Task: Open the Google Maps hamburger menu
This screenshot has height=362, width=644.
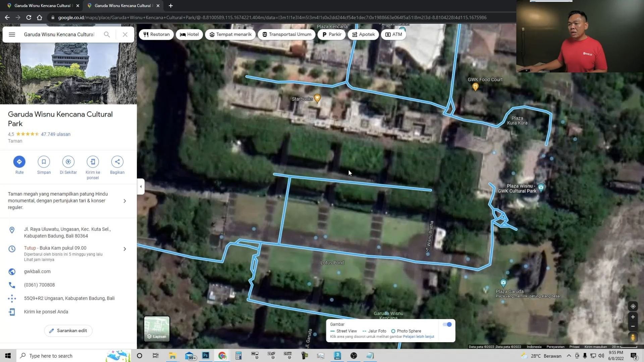Action: [12, 35]
